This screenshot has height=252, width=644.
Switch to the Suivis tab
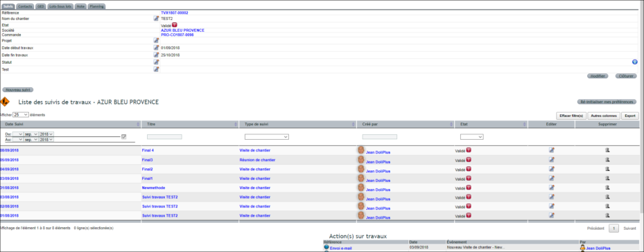click(8, 6)
